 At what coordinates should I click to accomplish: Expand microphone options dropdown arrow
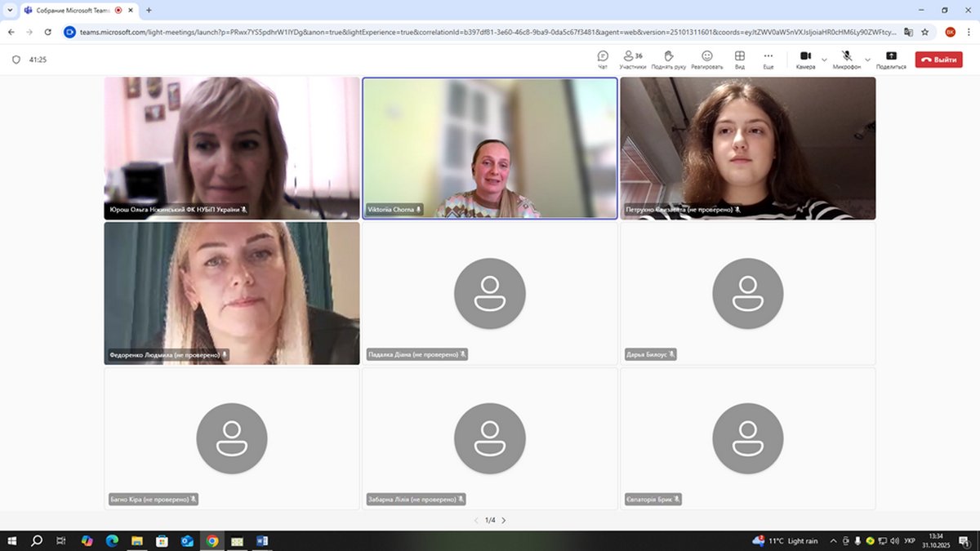[867, 60]
